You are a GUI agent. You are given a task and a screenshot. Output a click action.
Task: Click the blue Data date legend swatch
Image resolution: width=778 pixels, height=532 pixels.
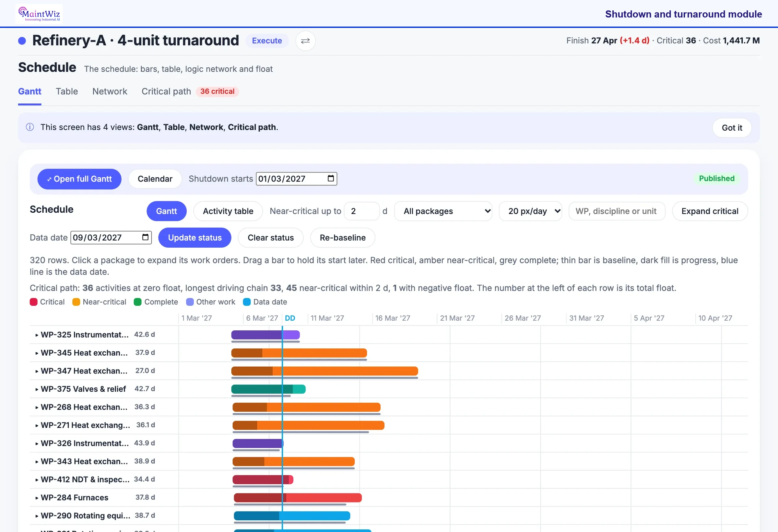[x=247, y=302]
